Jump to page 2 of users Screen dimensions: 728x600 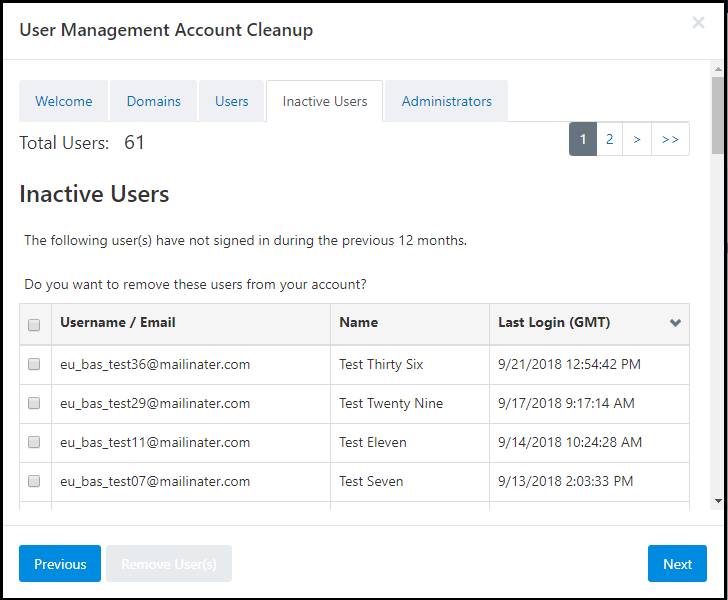(x=609, y=139)
